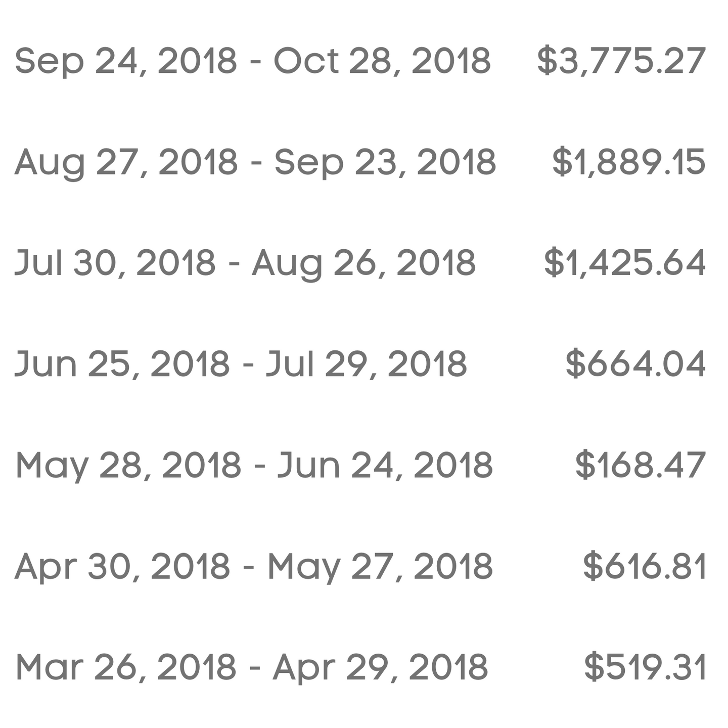Select the $168.47 earnings amount
728x728 pixels.
(x=641, y=465)
